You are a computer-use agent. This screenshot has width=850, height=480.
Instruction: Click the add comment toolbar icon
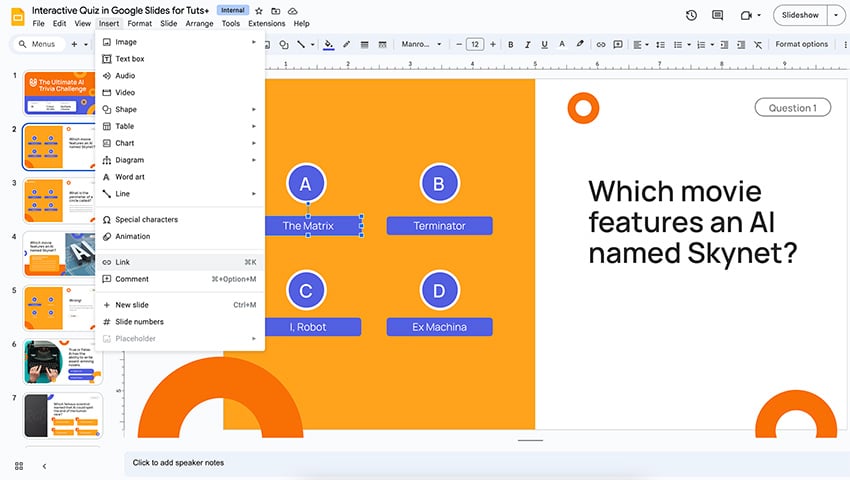pyautogui.click(x=616, y=44)
